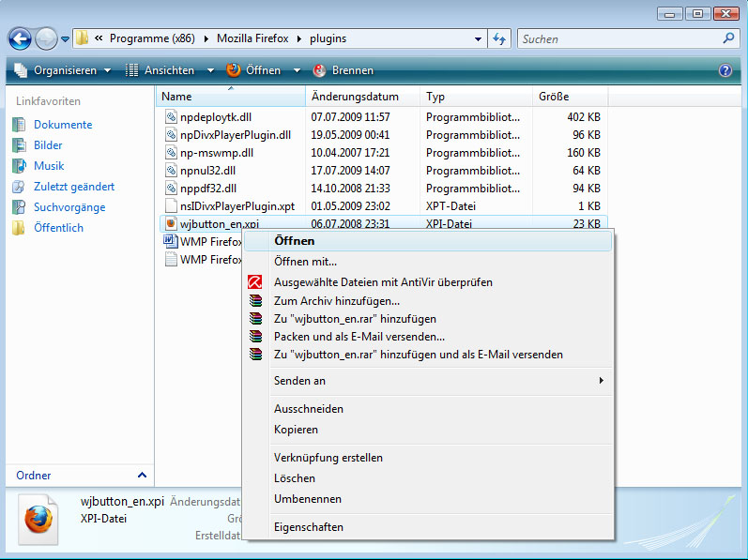
Task: Open the recent pages dropdown arrow
Action: [65, 39]
